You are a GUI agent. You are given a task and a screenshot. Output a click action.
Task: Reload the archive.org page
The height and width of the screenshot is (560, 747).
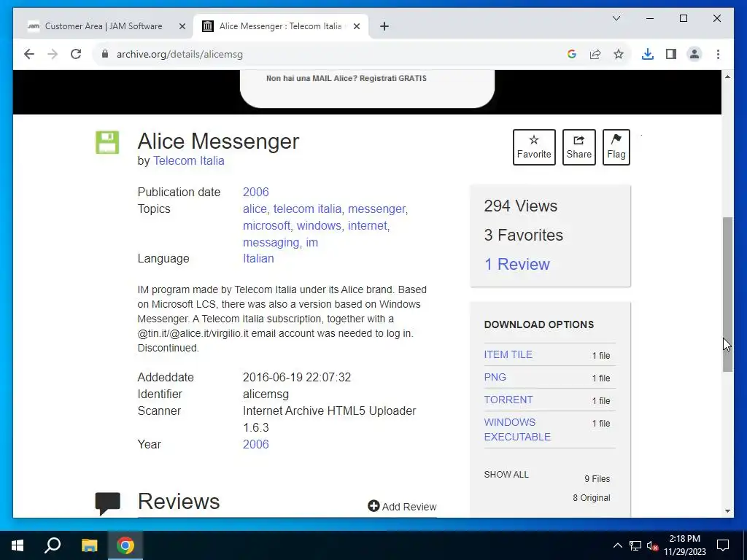76,54
